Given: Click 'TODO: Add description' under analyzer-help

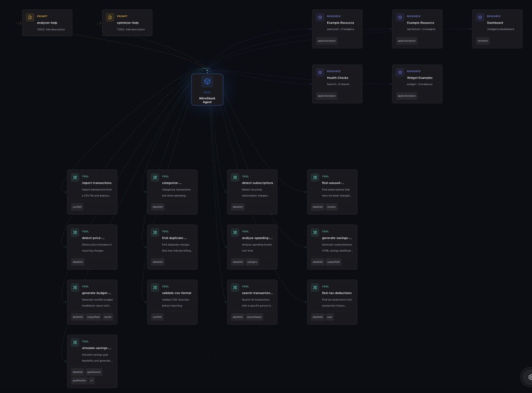Looking at the screenshot, I should click(51, 29).
